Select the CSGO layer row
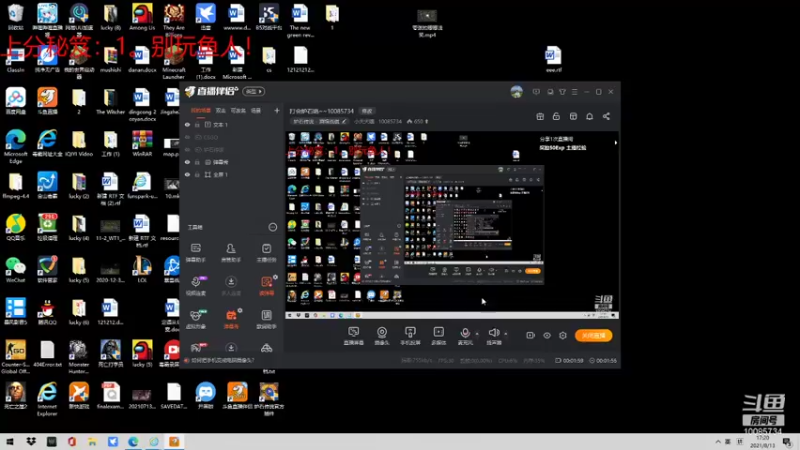 coord(232,137)
